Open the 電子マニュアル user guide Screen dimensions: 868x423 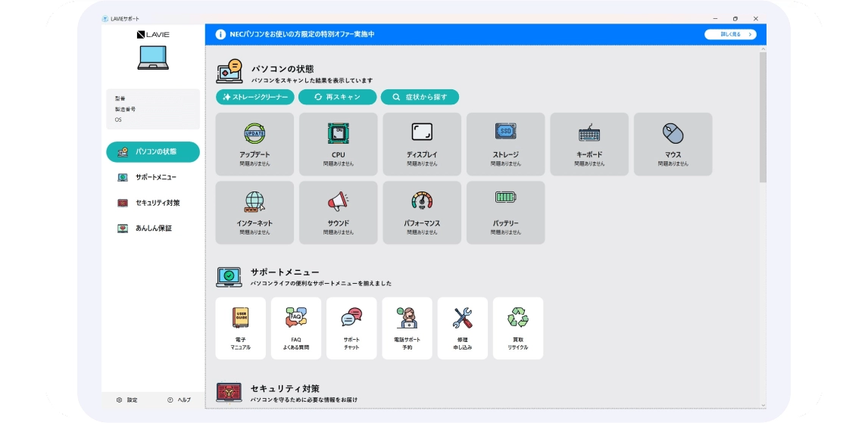coord(240,328)
